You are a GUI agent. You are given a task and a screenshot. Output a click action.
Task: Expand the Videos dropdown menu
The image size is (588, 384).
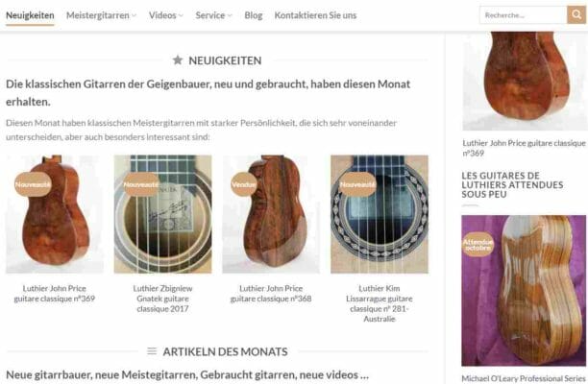click(x=166, y=15)
